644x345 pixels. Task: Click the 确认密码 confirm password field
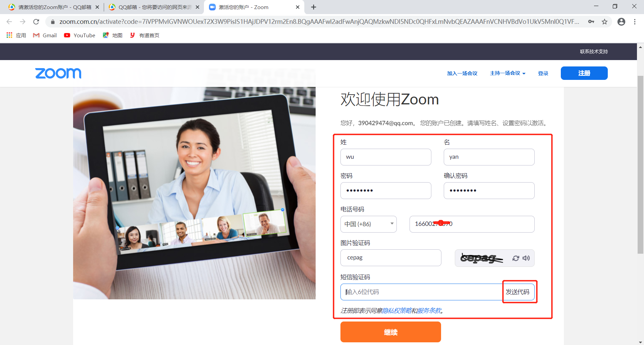(489, 191)
